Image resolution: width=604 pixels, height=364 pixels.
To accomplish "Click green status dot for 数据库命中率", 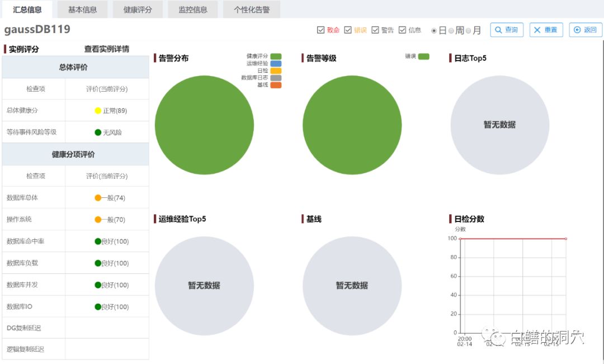I will pyautogui.click(x=98, y=242).
